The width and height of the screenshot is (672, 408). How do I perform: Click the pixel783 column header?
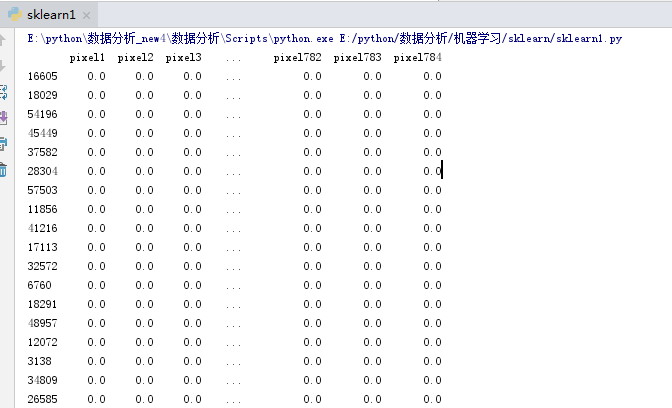click(x=357, y=58)
